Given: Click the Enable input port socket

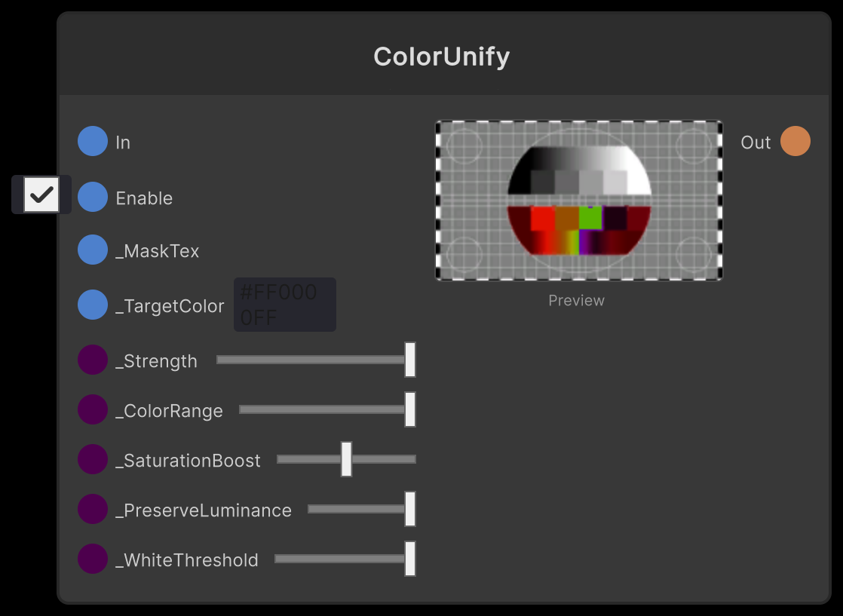Looking at the screenshot, I should [x=93, y=197].
